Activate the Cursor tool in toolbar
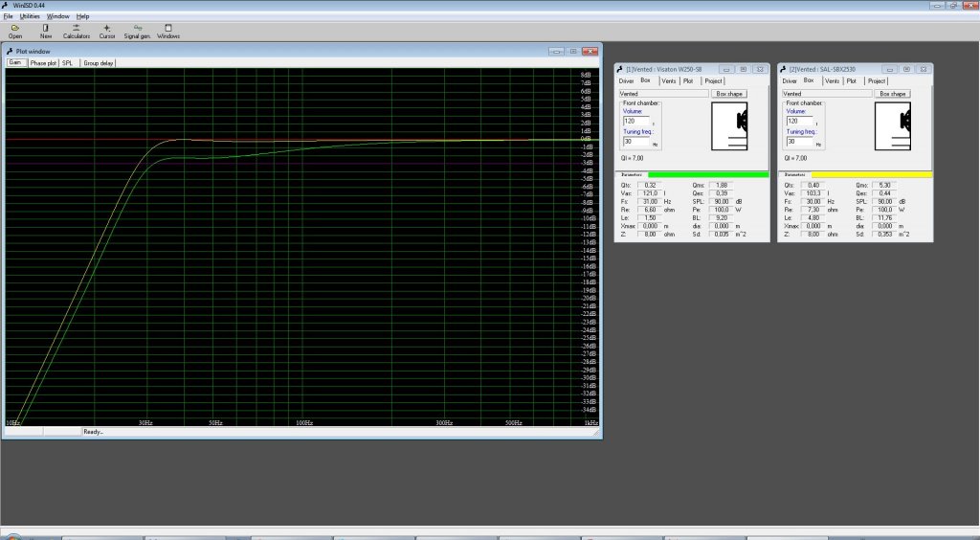 tap(107, 30)
